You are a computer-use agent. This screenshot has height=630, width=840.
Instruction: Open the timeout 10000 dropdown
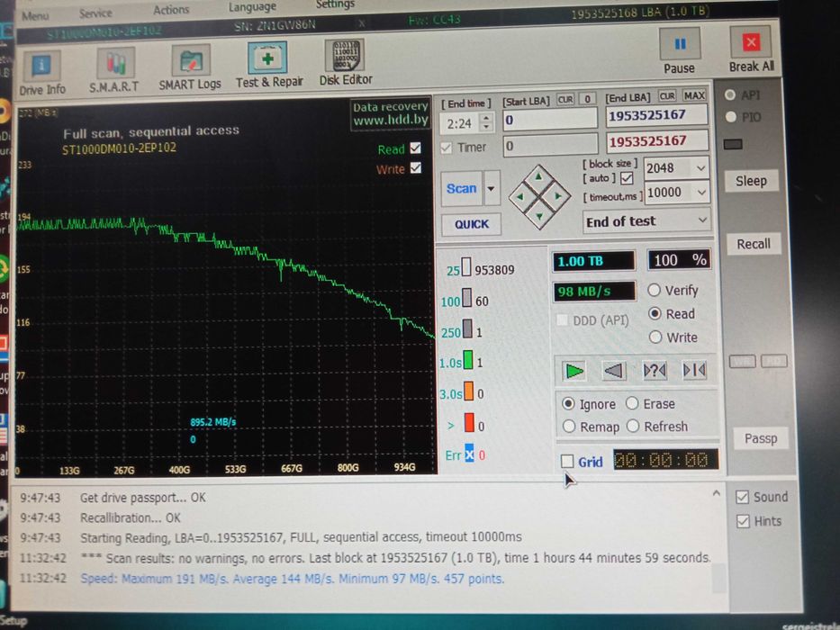click(700, 192)
